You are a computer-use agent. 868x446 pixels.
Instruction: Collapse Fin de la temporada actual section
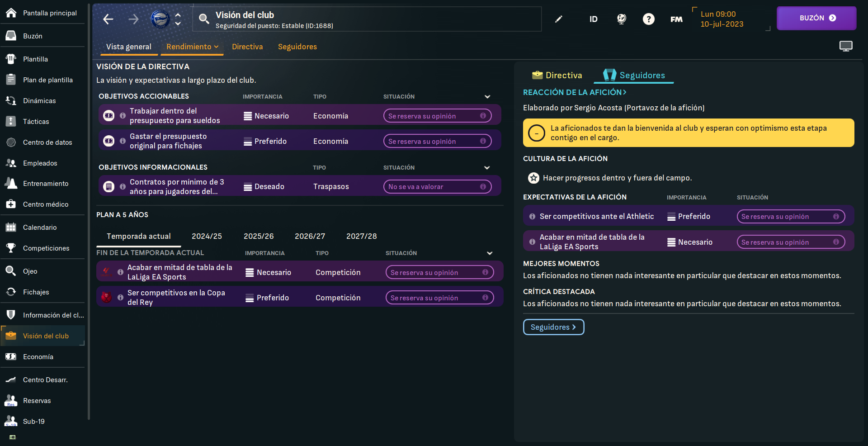[x=490, y=253]
